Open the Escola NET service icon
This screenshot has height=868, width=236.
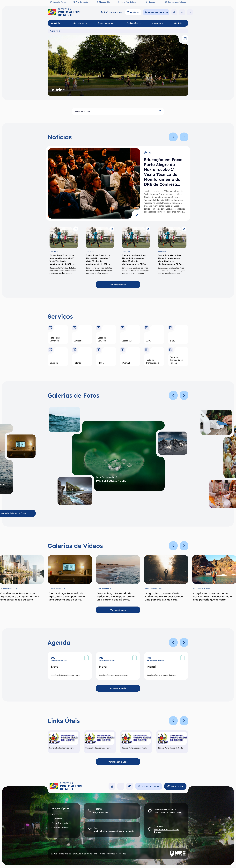pyautogui.click(x=123, y=328)
